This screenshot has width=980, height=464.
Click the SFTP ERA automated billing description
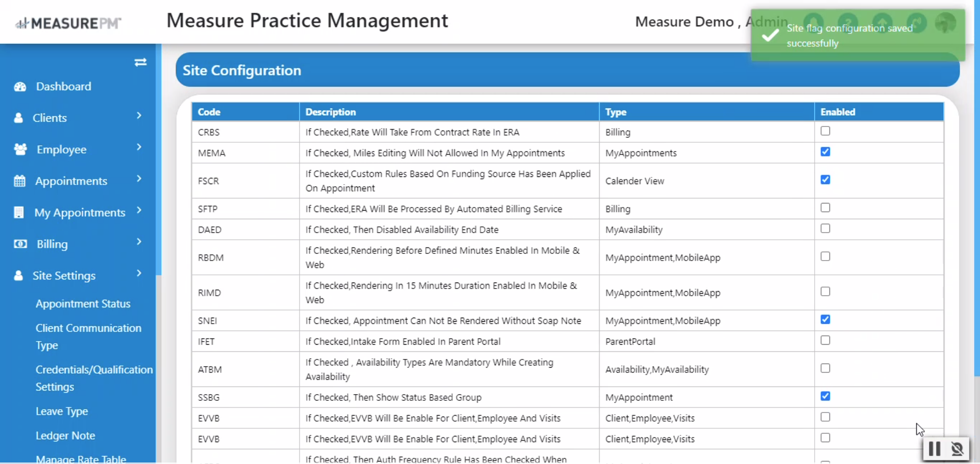pos(434,209)
